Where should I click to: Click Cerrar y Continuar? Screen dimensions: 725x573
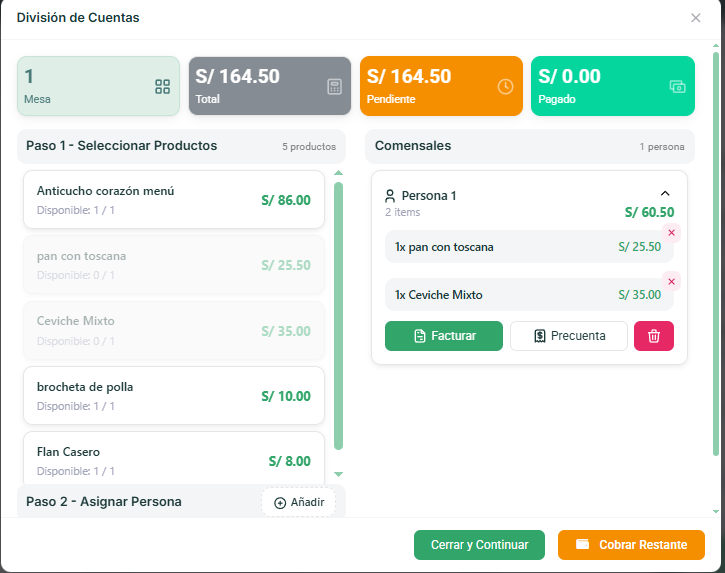[x=479, y=545]
